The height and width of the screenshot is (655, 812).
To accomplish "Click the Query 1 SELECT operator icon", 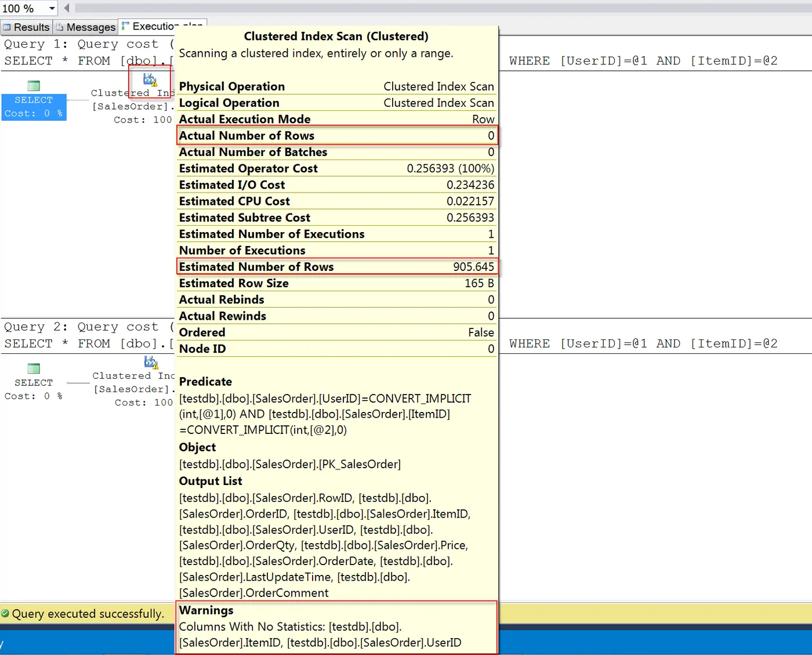I will click(x=34, y=86).
